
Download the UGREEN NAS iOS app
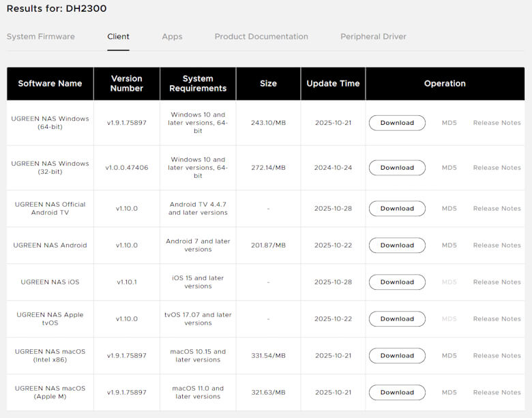397,282
